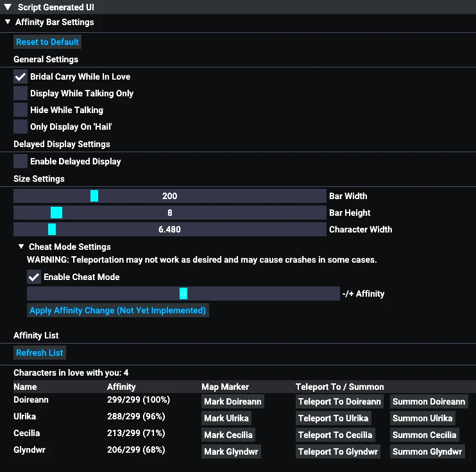Click the Mark Glyndwr button

coord(232,451)
